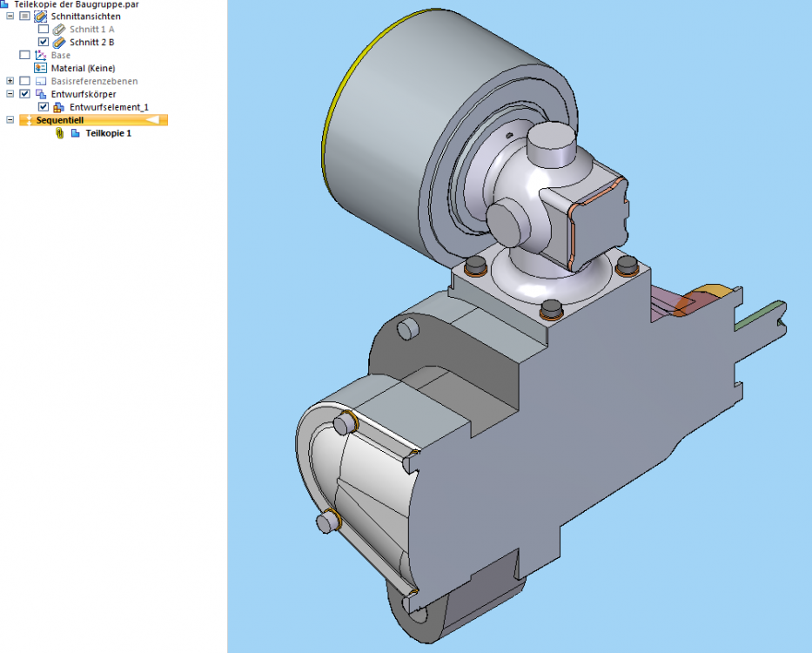Uncheck the Schnitt 2 B checkbox
Image resolution: width=812 pixels, height=653 pixels.
[x=44, y=42]
